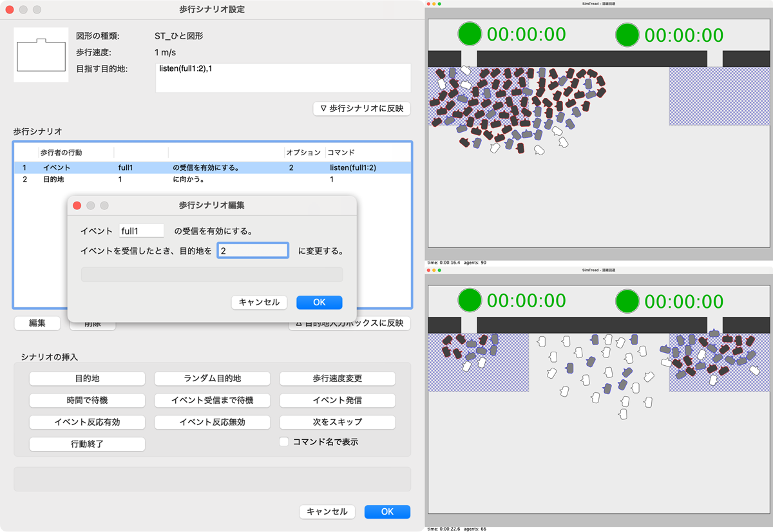Viewport: 773px width, 532px height.
Task: Add an イベント発信 step
Action: pyautogui.click(x=337, y=401)
